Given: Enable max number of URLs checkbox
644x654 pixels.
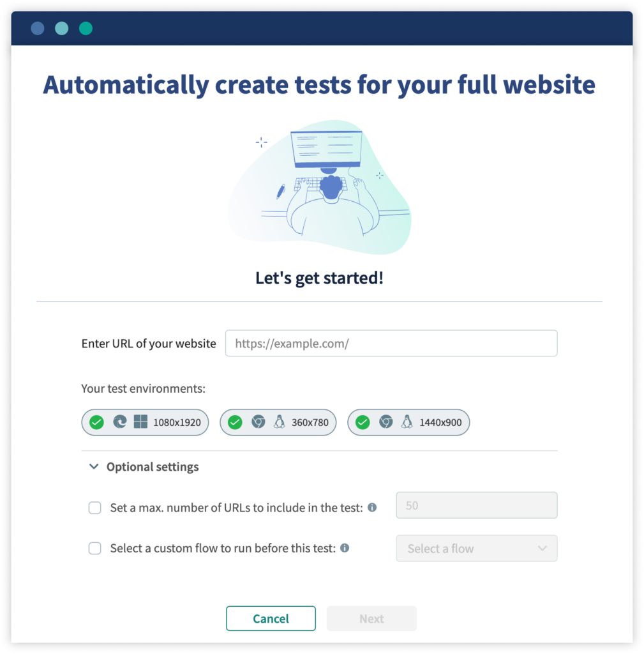Looking at the screenshot, I should [x=94, y=507].
